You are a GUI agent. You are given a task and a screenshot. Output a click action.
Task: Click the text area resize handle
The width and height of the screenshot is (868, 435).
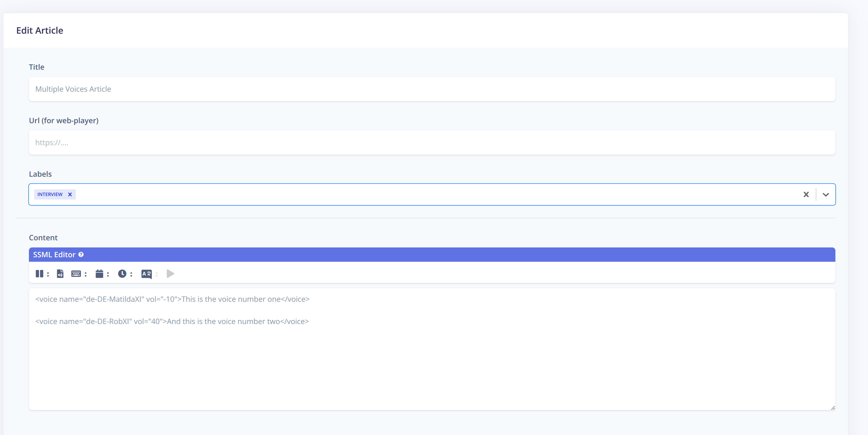(833, 408)
